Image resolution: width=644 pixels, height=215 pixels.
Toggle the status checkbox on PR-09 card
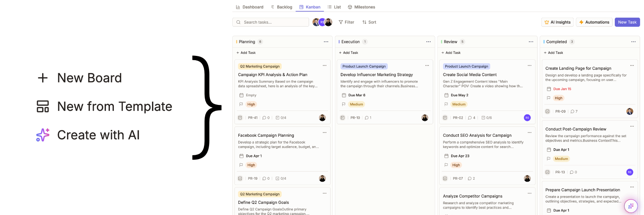coord(547,111)
